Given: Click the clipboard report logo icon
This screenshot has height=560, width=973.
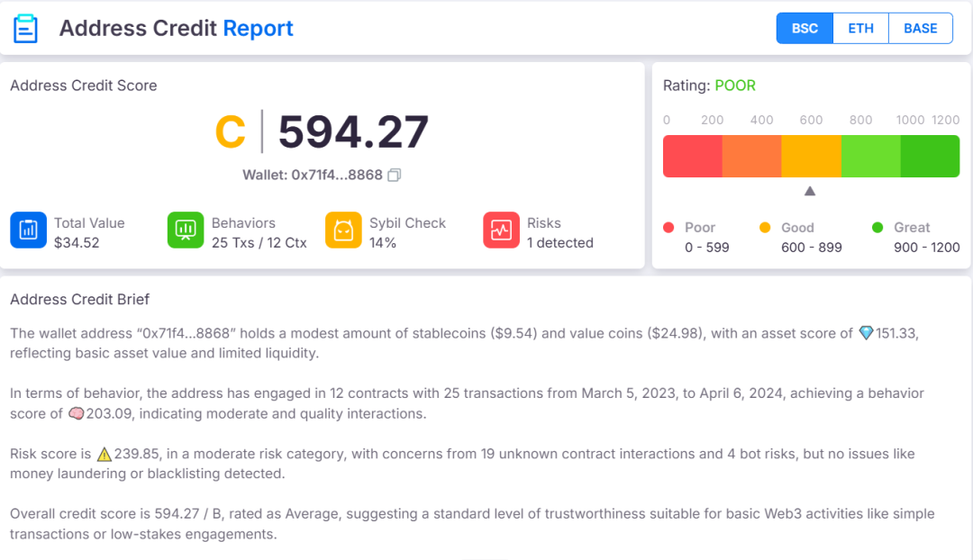Looking at the screenshot, I should pos(25,28).
